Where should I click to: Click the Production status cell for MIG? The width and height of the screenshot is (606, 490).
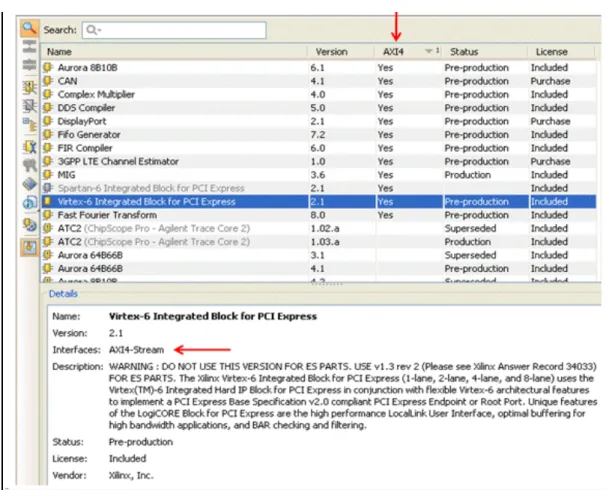pyautogui.click(x=468, y=175)
